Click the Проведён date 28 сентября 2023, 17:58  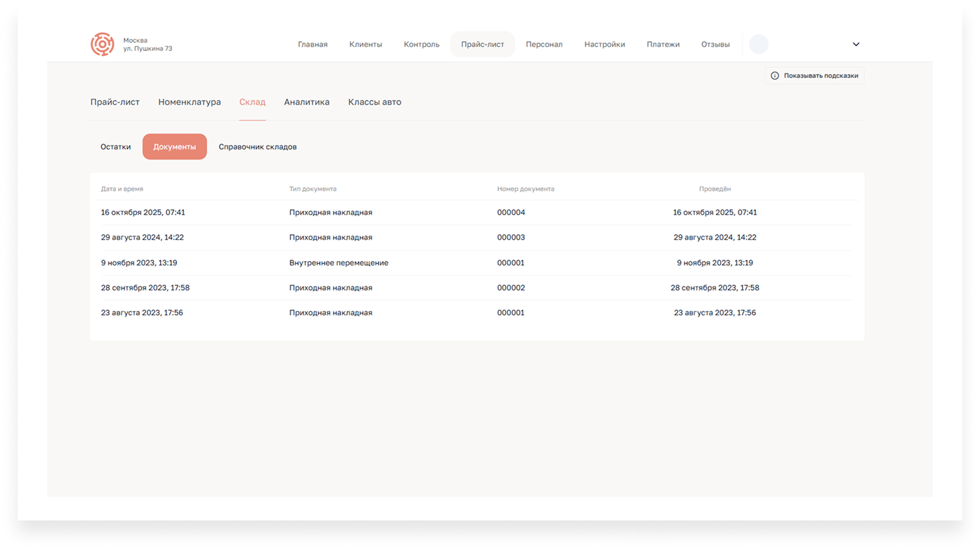point(715,288)
